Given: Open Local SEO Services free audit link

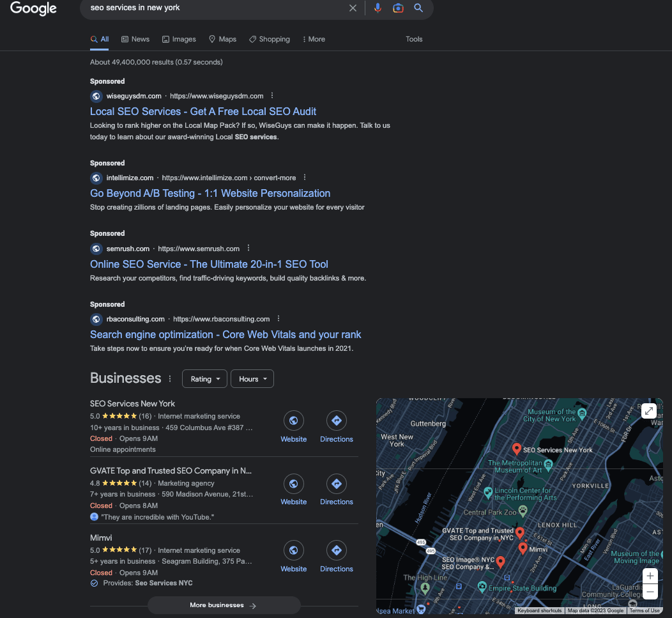Looking at the screenshot, I should [x=203, y=111].
